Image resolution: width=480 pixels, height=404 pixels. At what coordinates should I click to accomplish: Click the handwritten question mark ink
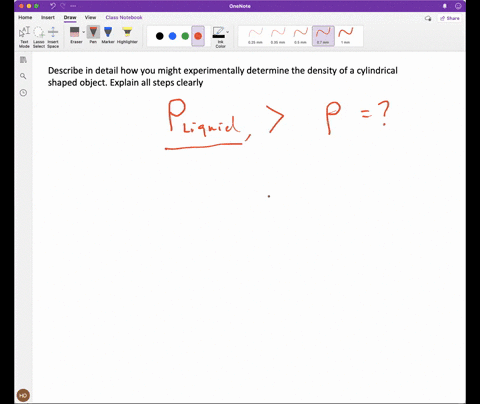pos(384,114)
